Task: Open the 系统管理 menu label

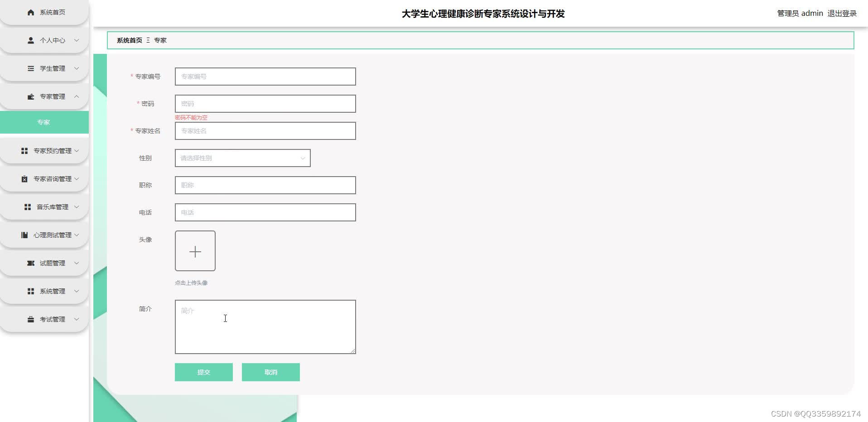Action: tap(53, 291)
